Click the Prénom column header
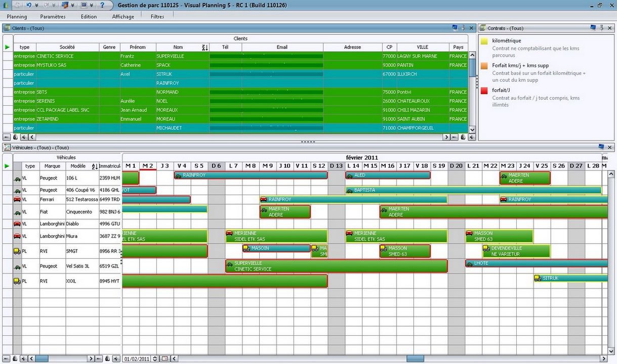 [x=137, y=47]
